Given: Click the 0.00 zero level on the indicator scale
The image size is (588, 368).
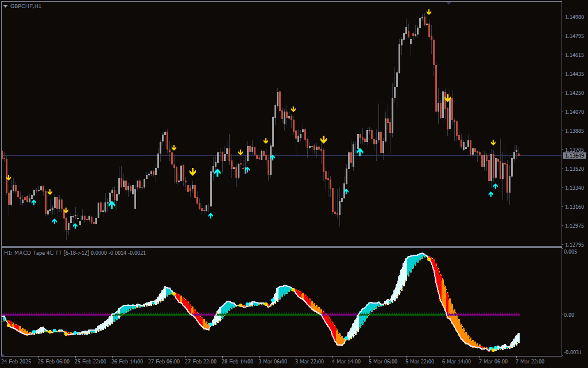Looking at the screenshot, I should (x=568, y=315).
